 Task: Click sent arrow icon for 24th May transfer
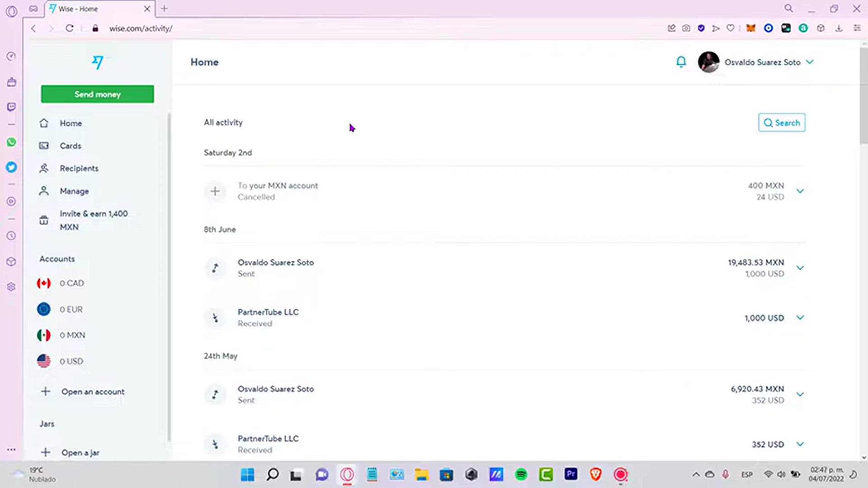click(x=215, y=394)
